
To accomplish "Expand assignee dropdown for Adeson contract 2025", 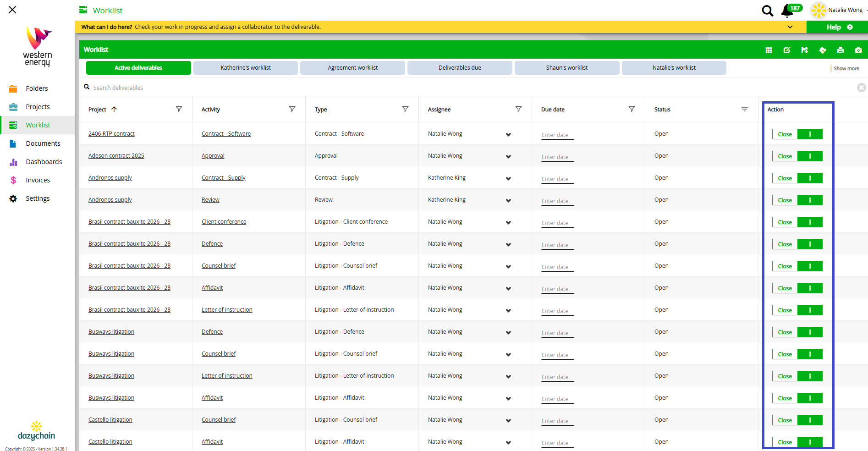I will click(508, 156).
